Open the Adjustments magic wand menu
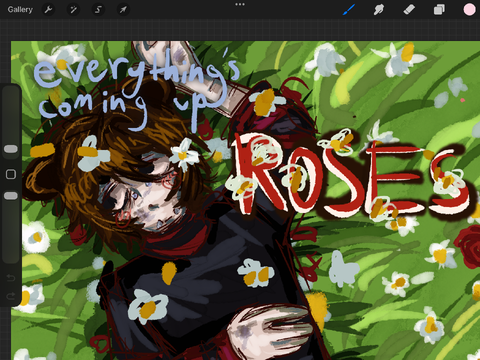 click(x=73, y=10)
